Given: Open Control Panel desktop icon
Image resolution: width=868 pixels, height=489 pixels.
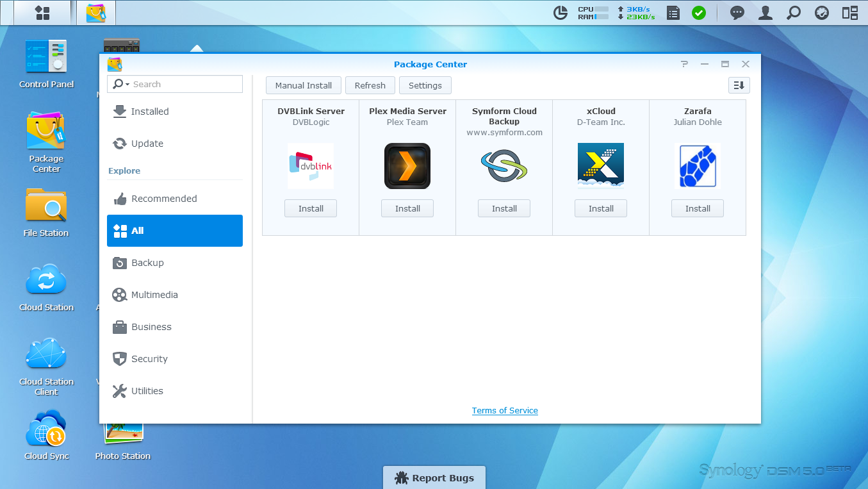Looking at the screenshot, I should pos(46,58).
